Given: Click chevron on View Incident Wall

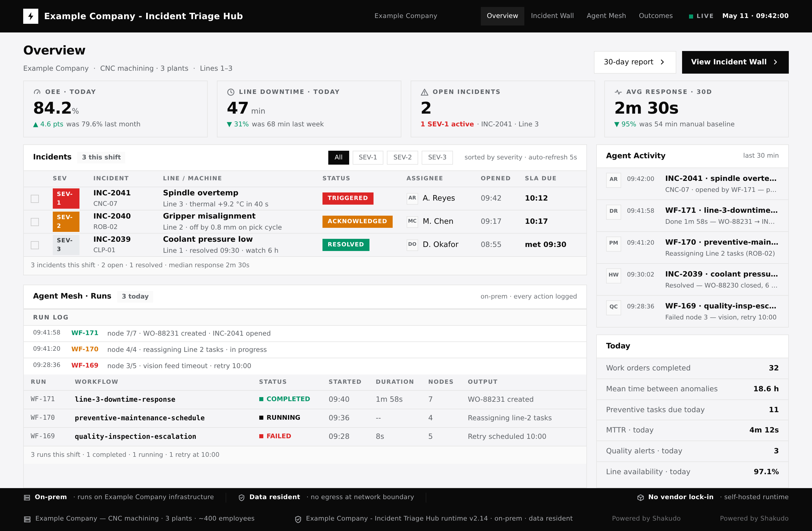Looking at the screenshot, I should pyautogui.click(x=775, y=62).
